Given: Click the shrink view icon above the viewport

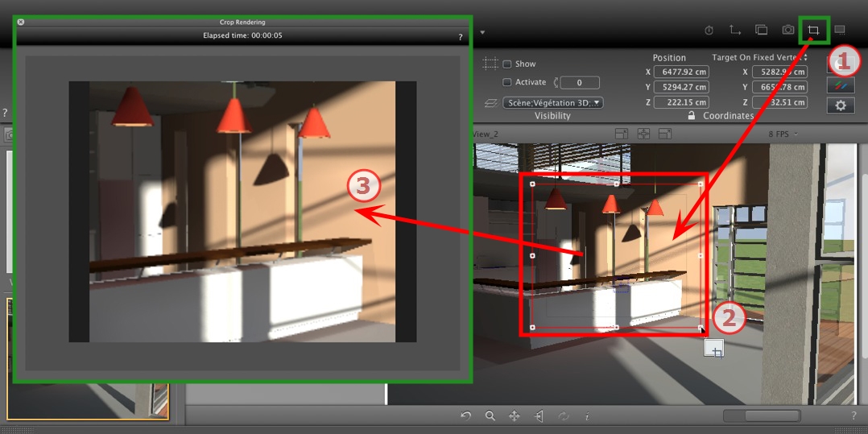Looking at the screenshot, I should (x=622, y=134).
